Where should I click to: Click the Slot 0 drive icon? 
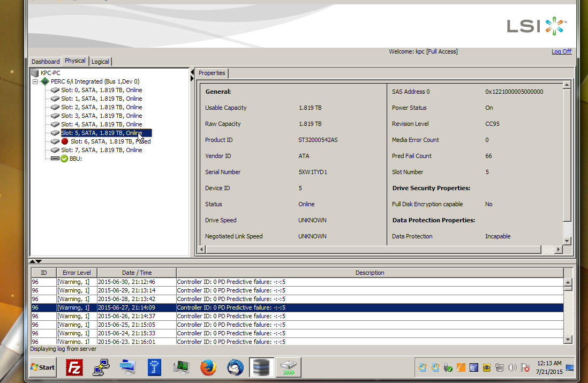click(x=55, y=90)
